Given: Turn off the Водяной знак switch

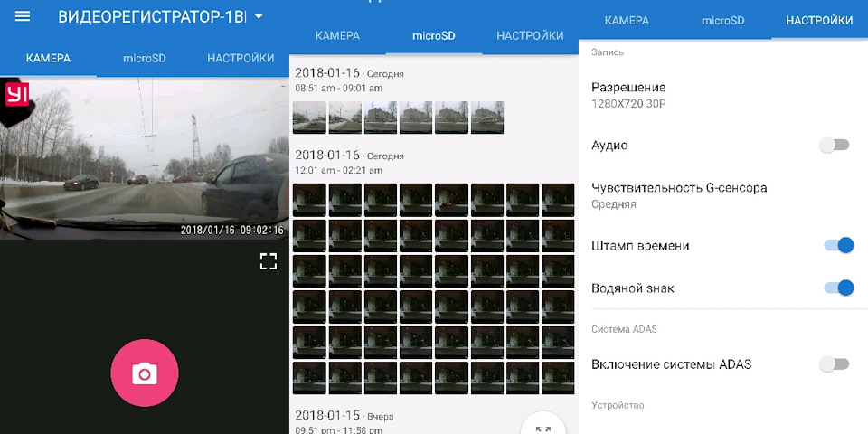Looking at the screenshot, I should [x=839, y=288].
